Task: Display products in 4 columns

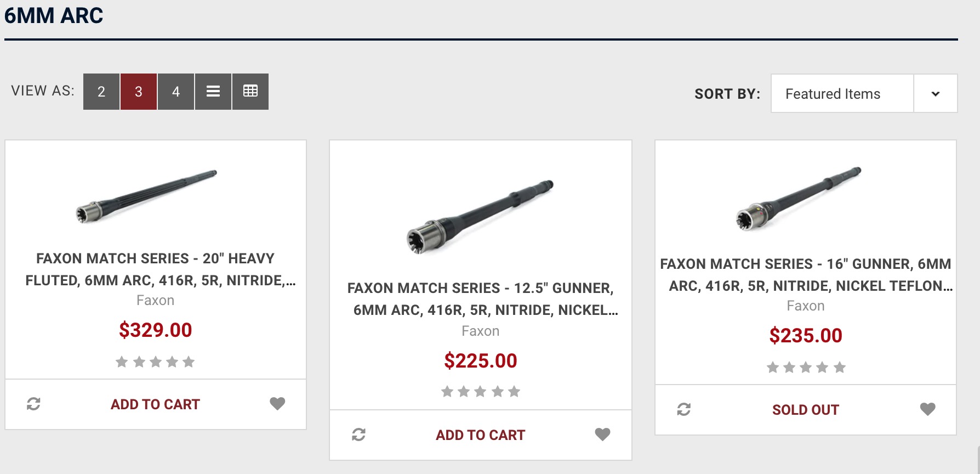Action: (x=176, y=92)
